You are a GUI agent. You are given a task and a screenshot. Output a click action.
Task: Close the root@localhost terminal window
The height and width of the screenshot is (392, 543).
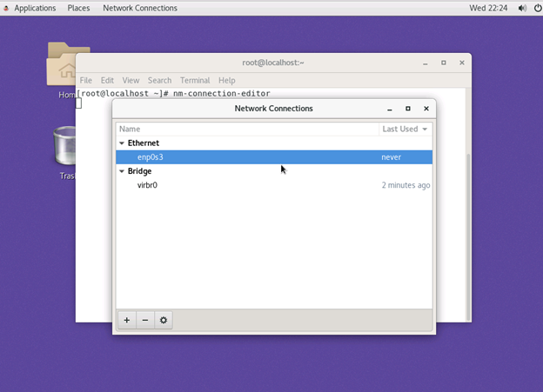click(462, 63)
